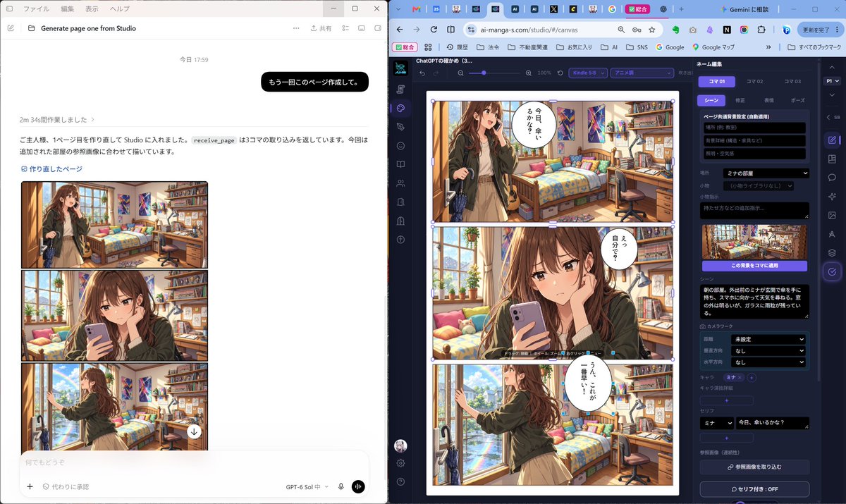Click この背景をコマに適用 button

[x=754, y=266]
